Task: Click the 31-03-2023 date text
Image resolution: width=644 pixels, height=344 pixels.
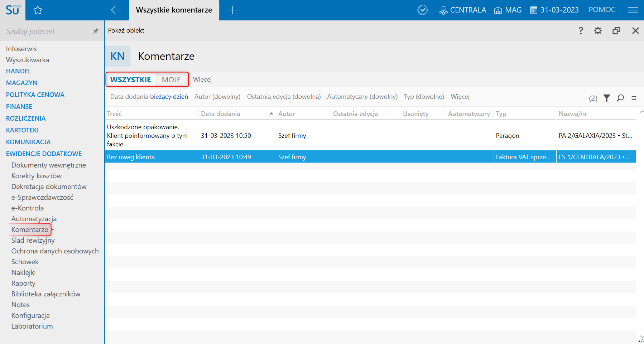Action: [559, 10]
